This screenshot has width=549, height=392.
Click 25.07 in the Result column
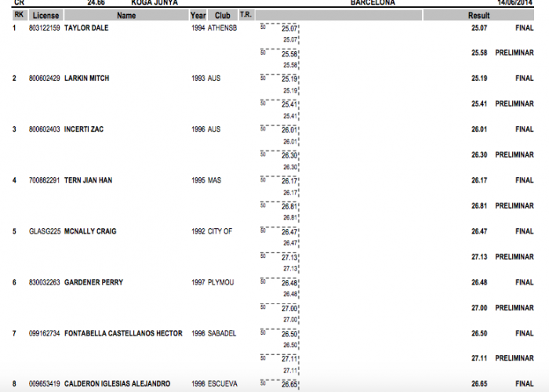point(479,28)
